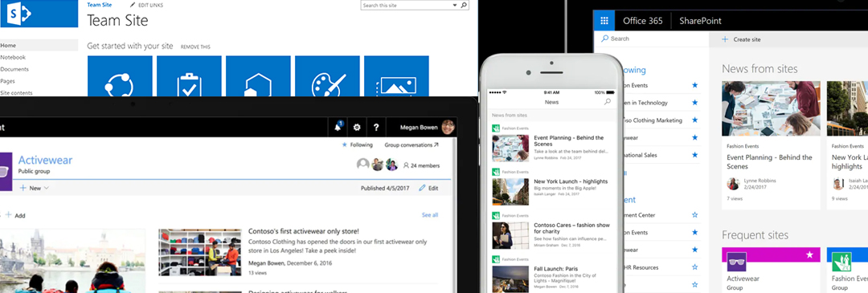Tap the search magnifier in phone News app
The image size is (868, 293).
coord(608,102)
